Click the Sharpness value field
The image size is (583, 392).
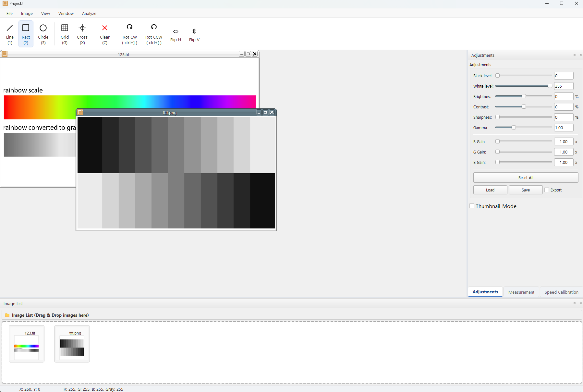coord(564,117)
